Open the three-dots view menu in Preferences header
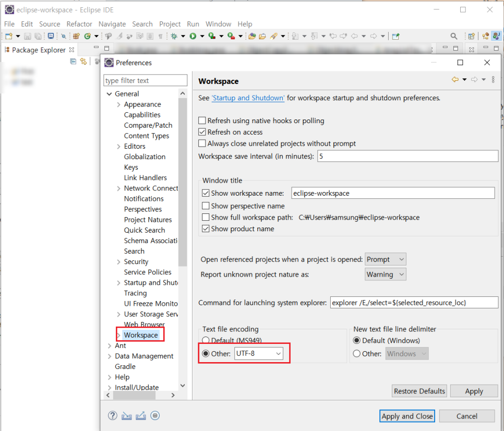This screenshot has height=431, width=504. [493, 79]
